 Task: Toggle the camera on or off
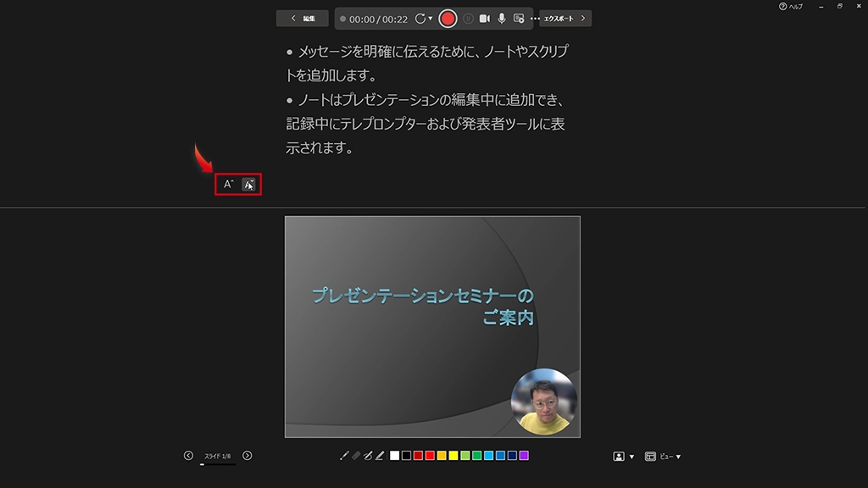484,19
